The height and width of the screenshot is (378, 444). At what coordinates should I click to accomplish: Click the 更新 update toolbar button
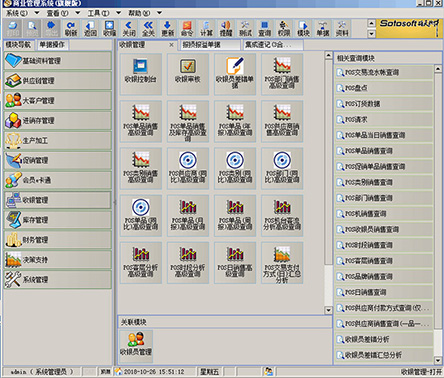click(x=168, y=28)
